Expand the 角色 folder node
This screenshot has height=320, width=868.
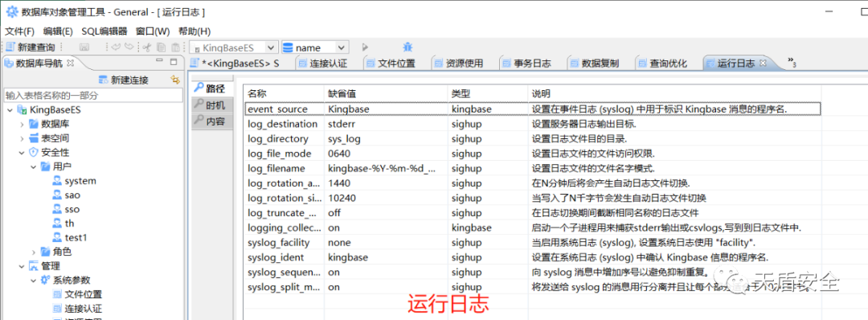point(33,252)
